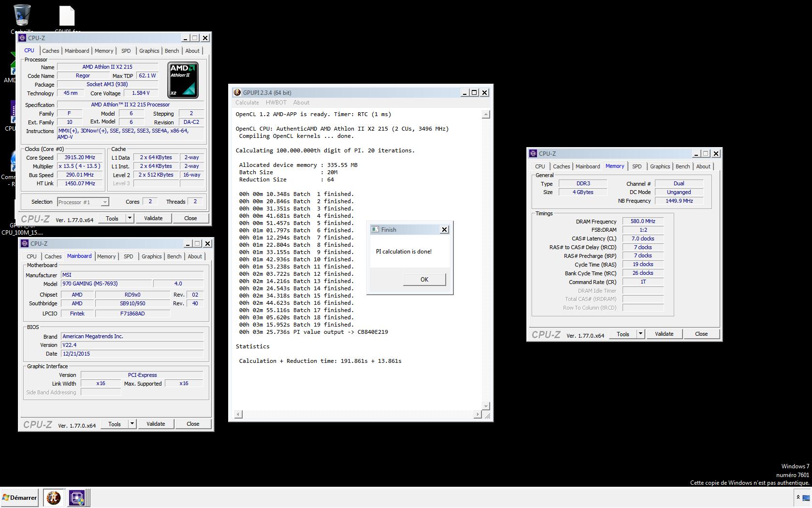Click the Calculation + Reduction time statistics line
This screenshot has height=508, width=812.
coord(320,361)
